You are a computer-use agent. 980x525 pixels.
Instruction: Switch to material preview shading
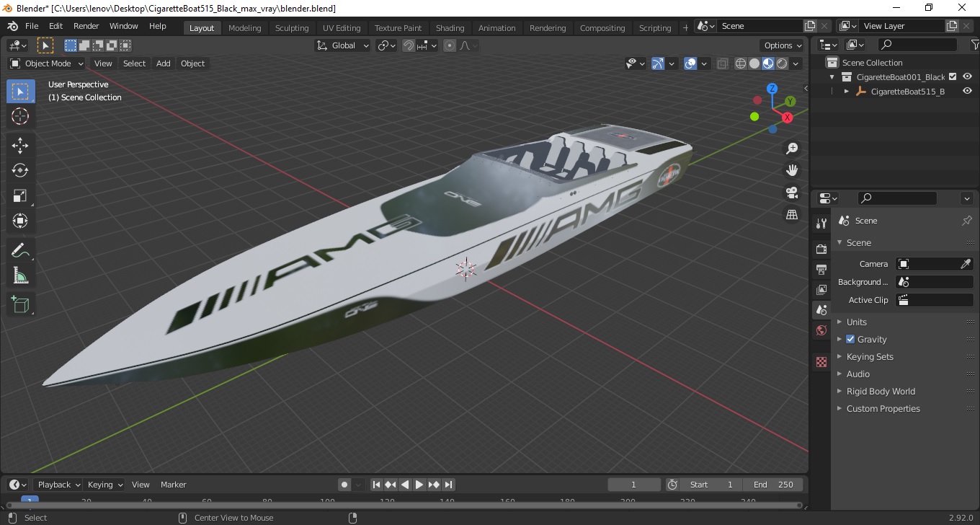(x=768, y=63)
